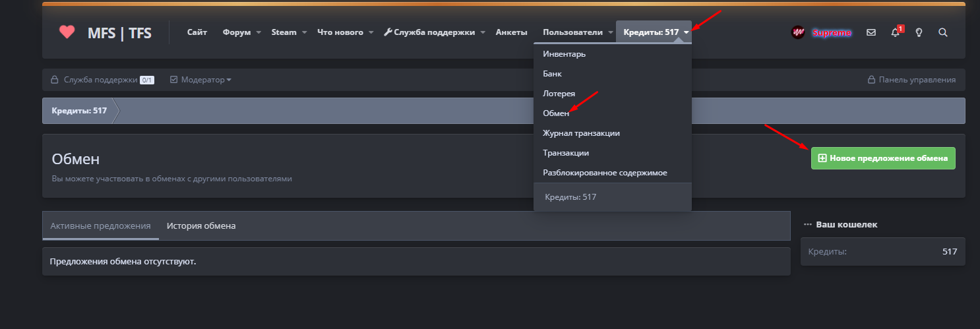This screenshot has width=980, height=329.
Task: Collapse the Кредиты: 517 dropdown arrow
Action: (687, 32)
